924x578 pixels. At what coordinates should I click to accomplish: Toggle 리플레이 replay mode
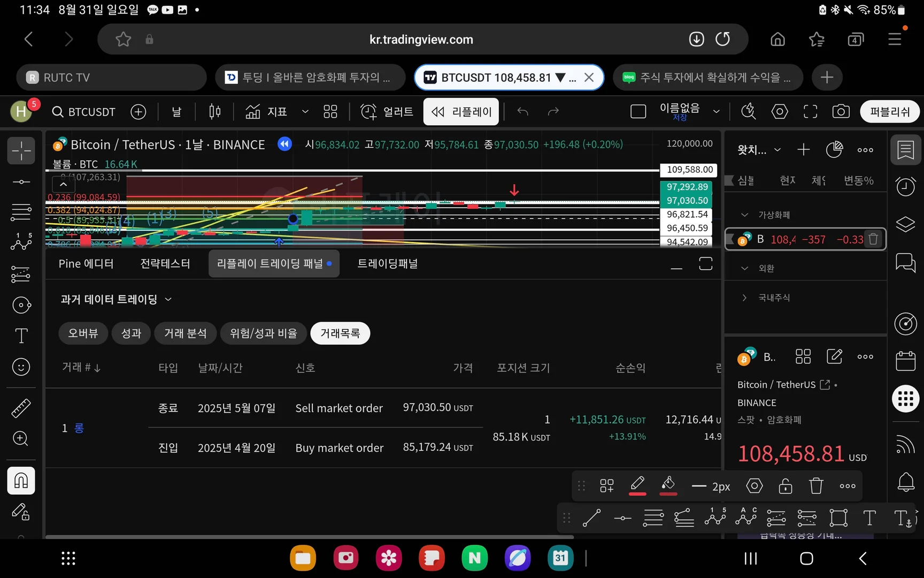tap(461, 111)
